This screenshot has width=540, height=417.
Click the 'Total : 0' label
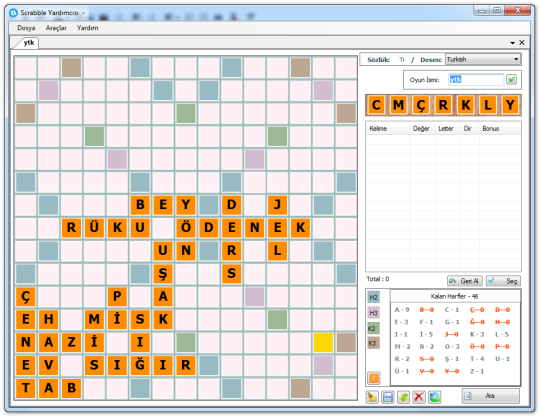377,279
